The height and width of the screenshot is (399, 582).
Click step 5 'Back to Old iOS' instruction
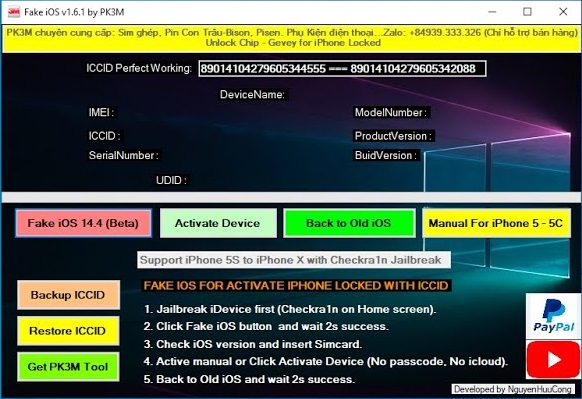(249, 379)
